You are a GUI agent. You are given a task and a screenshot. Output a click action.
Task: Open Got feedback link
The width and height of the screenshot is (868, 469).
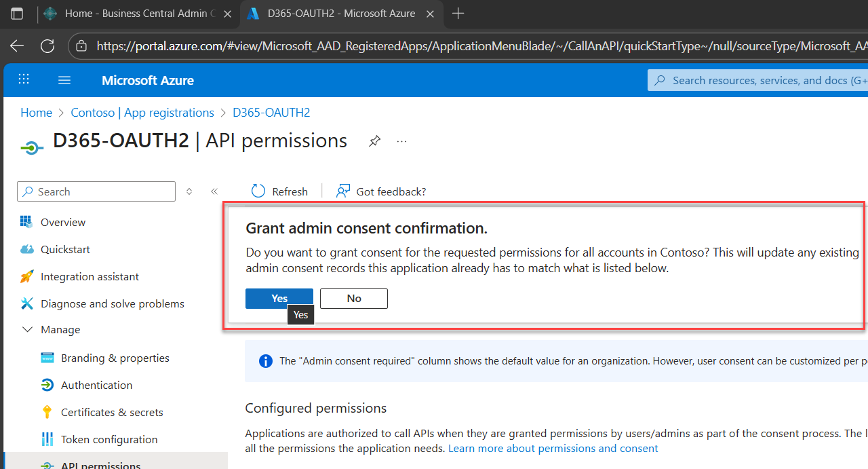point(381,191)
